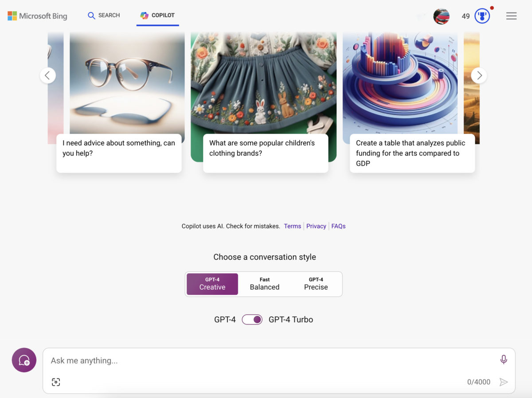532x398 pixels.
Task: Switch to the Copilot tab
Action: coord(158,16)
